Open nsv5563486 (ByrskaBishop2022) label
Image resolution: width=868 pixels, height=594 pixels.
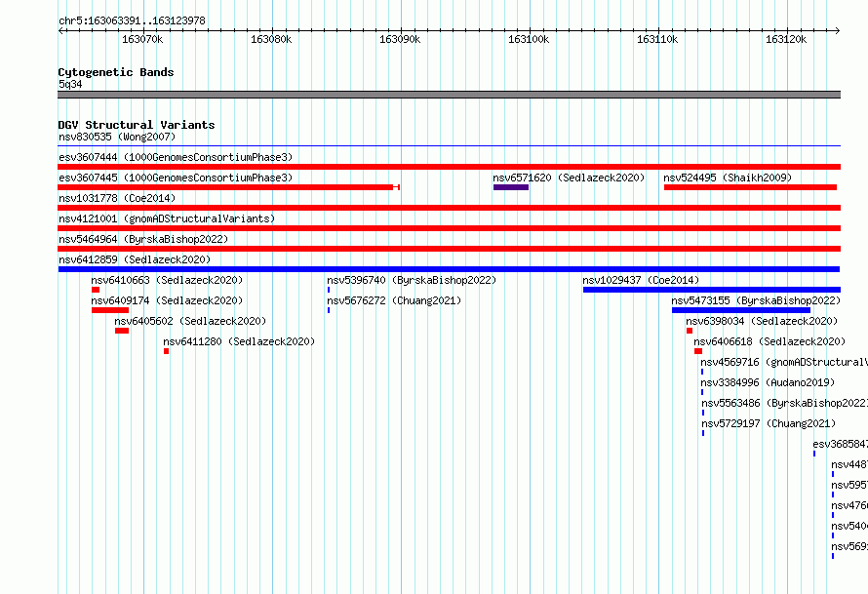coord(784,403)
